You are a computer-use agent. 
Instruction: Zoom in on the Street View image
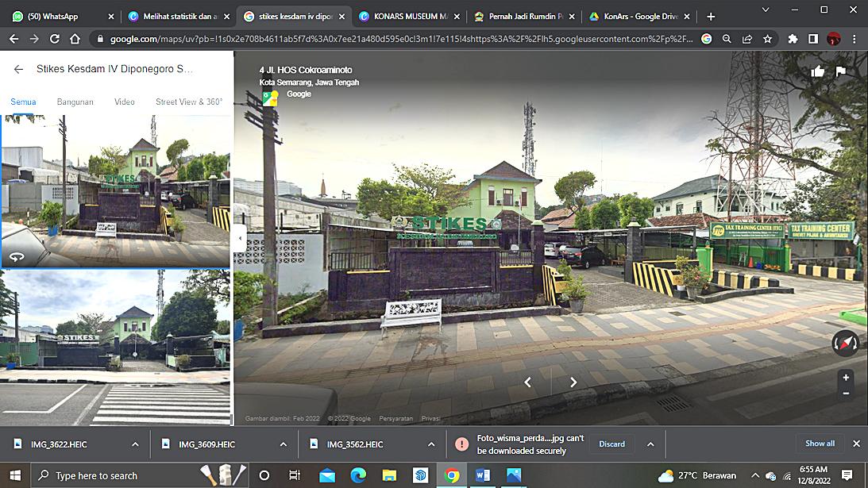[845, 378]
